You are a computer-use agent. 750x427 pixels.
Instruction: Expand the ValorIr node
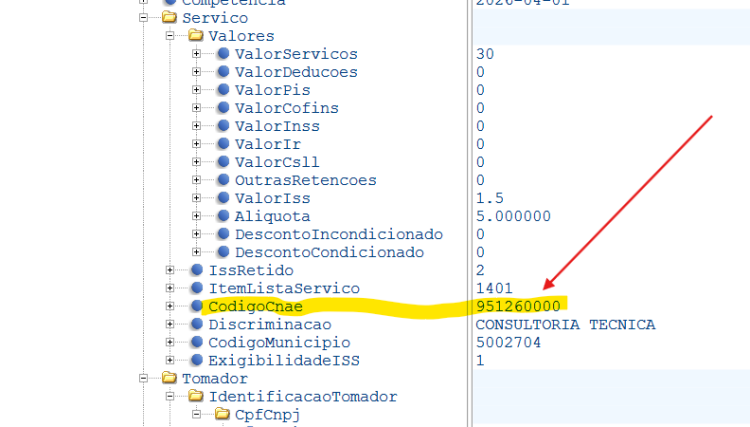(x=196, y=144)
